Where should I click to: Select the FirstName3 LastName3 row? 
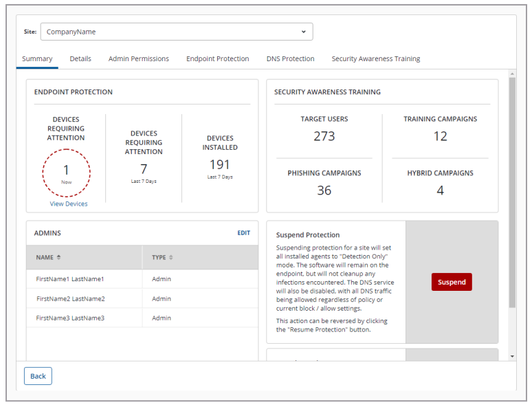[142, 318]
